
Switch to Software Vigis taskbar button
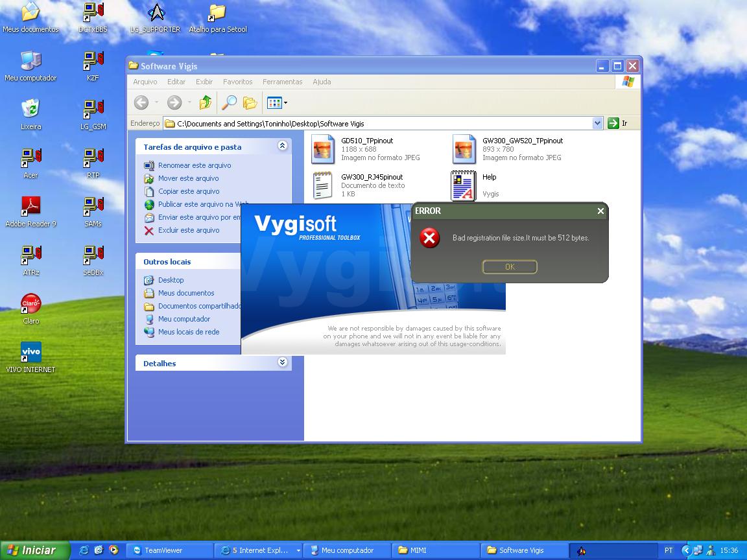pyautogui.click(x=524, y=550)
